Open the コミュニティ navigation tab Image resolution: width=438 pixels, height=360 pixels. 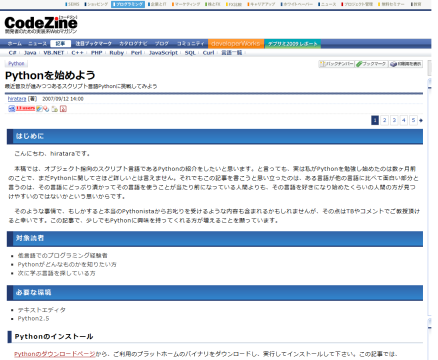click(190, 44)
